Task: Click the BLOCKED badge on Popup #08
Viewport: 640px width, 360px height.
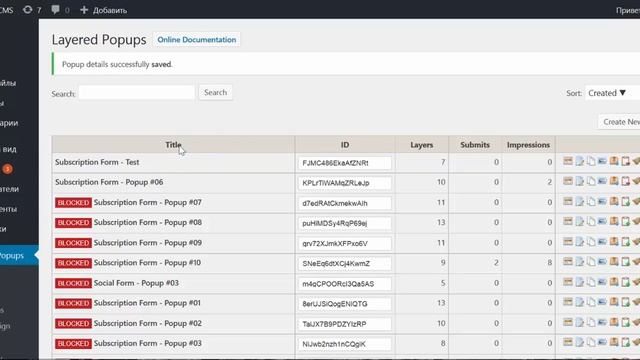Action: [x=73, y=222]
